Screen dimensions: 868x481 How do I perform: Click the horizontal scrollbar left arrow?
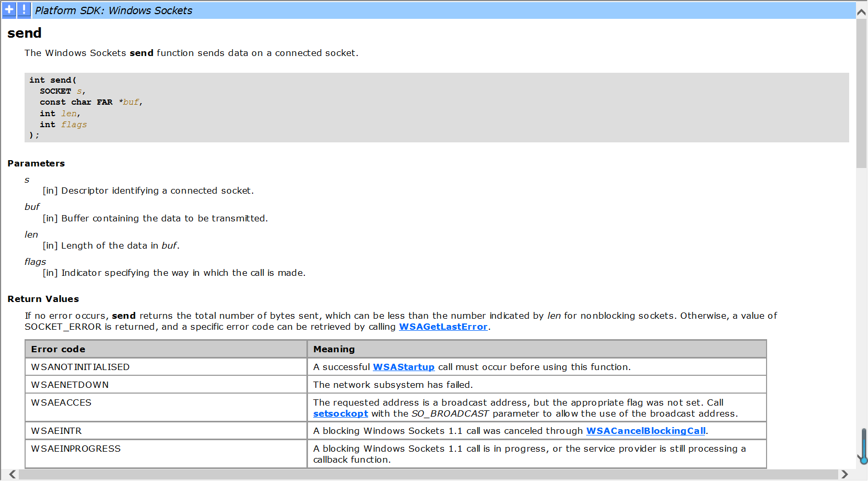[13, 474]
